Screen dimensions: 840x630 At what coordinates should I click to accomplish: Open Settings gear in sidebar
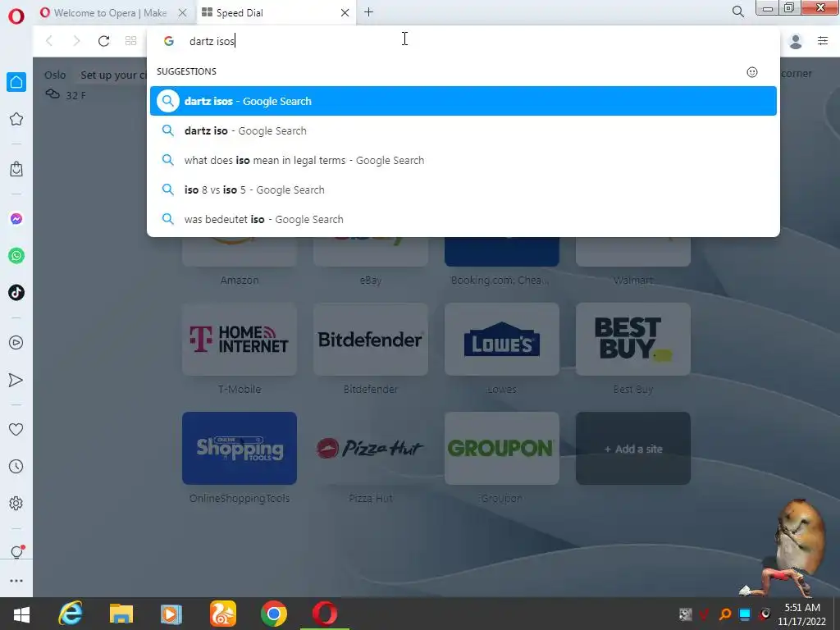(x=16, y=503)
